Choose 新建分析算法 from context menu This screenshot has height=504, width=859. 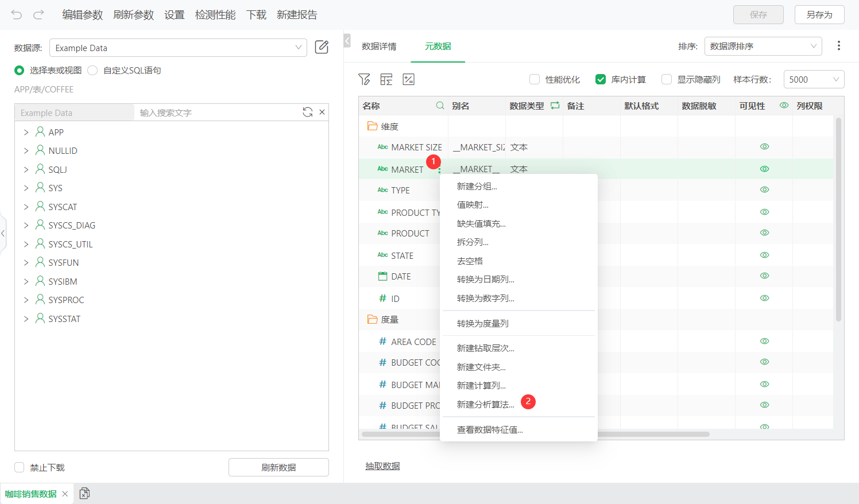point(485,405)
